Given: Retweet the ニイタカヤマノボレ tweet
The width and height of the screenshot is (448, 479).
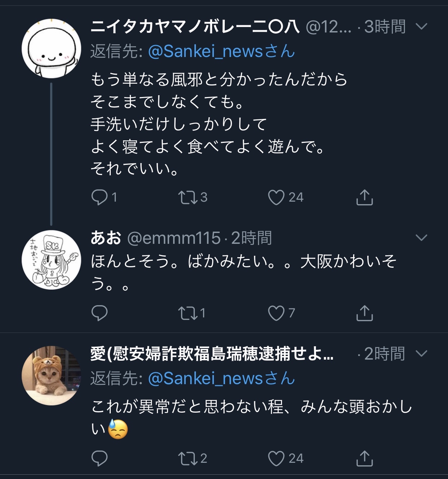Looking at the screenshot, I should click(x=187, y=197).
